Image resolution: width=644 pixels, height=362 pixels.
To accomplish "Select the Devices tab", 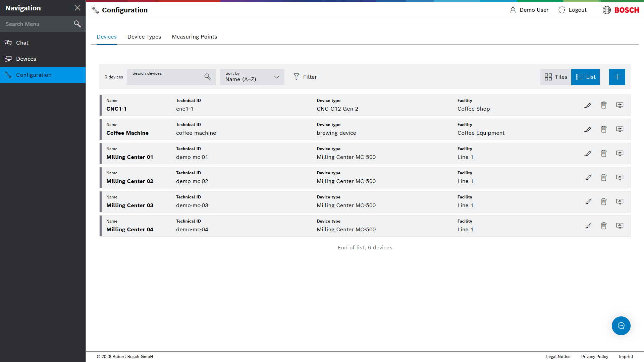I will 107,37.
